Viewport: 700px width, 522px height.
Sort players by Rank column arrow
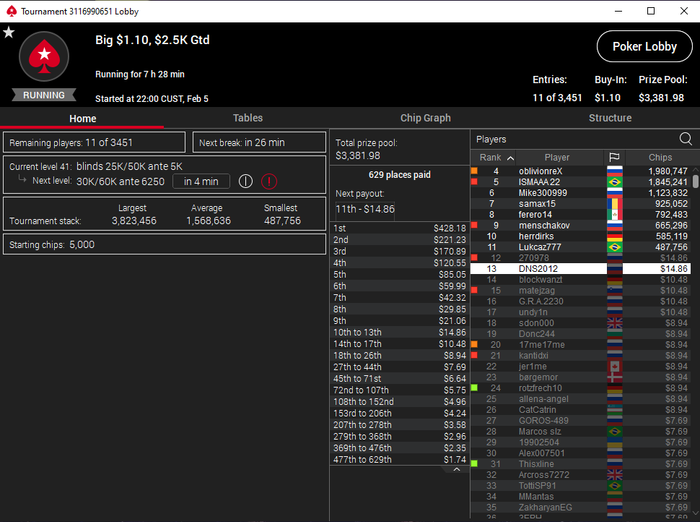(510, 158)
